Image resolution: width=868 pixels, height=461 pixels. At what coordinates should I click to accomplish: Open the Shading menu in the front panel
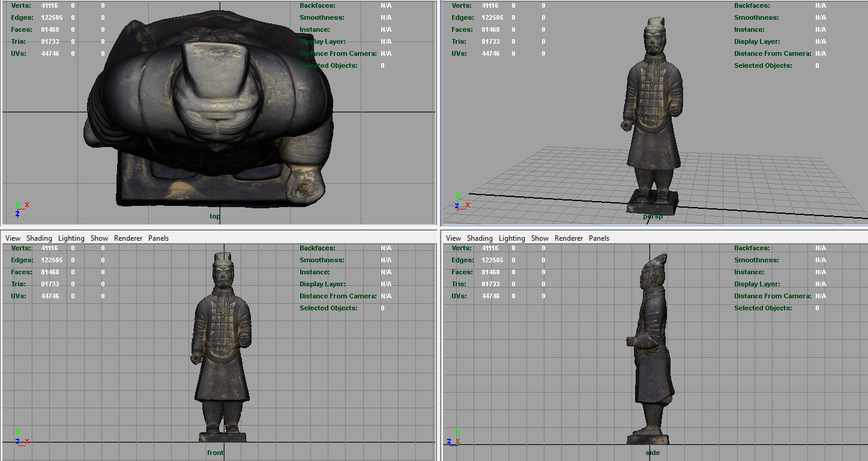click(39, 238)
